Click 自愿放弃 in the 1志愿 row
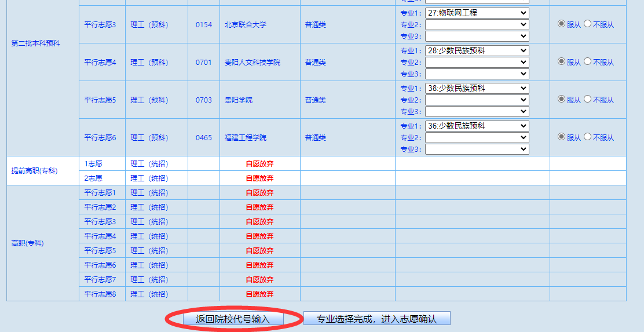 (x=259, y=164)
